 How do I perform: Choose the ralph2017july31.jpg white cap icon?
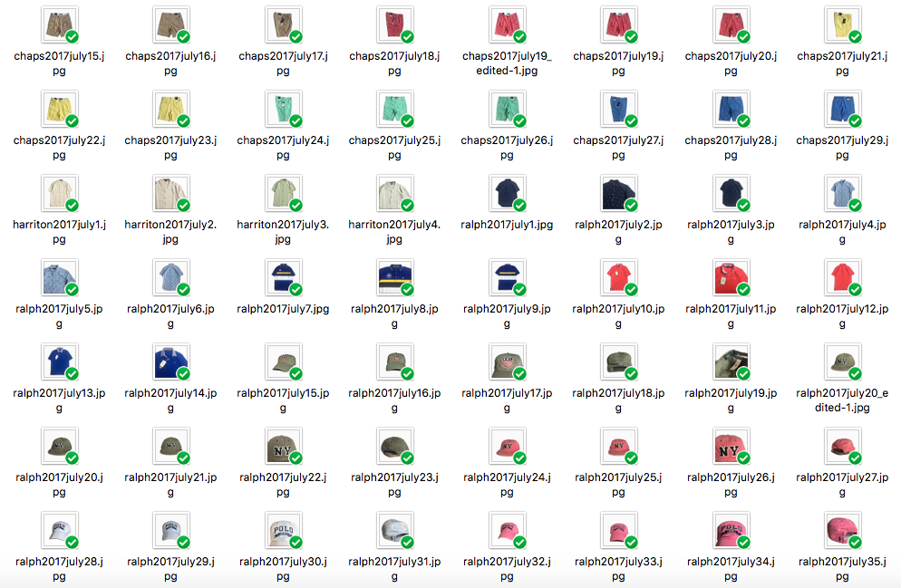(395, 531)
